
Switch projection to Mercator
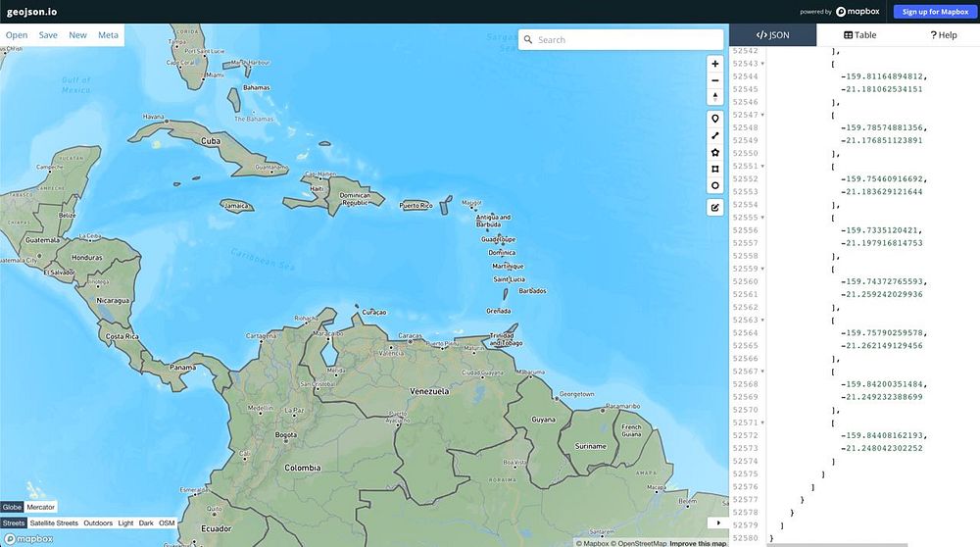click(x=40, y=507)
